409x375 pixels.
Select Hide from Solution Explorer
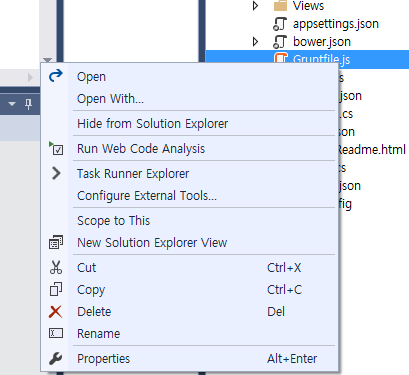(153, 124)
